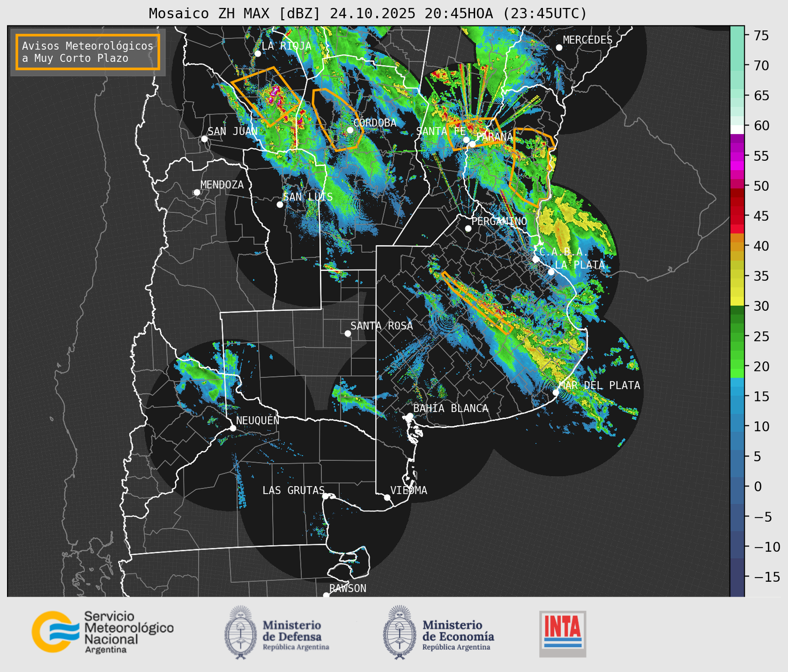Select the LA RIOJA city label

pos(286,46)
